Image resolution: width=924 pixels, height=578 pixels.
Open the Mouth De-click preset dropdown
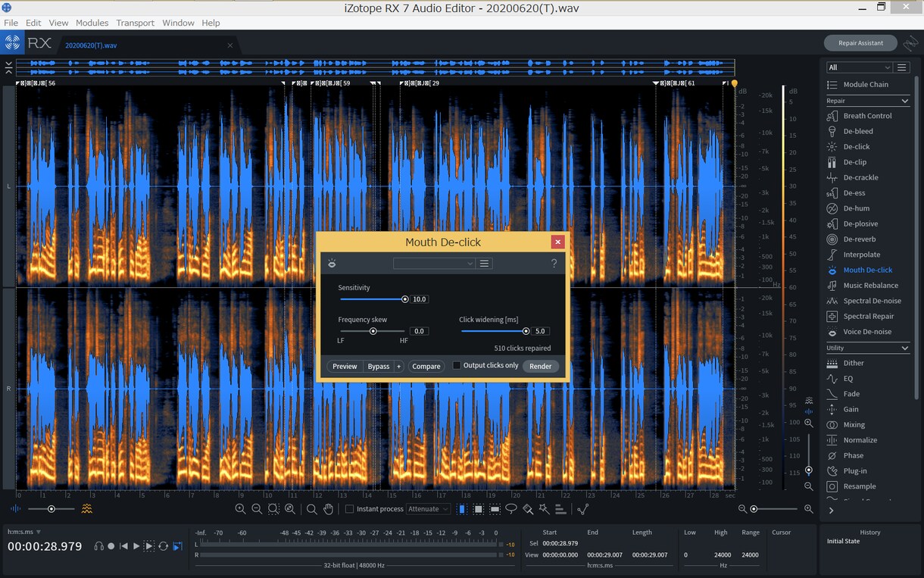coord(434,263)
